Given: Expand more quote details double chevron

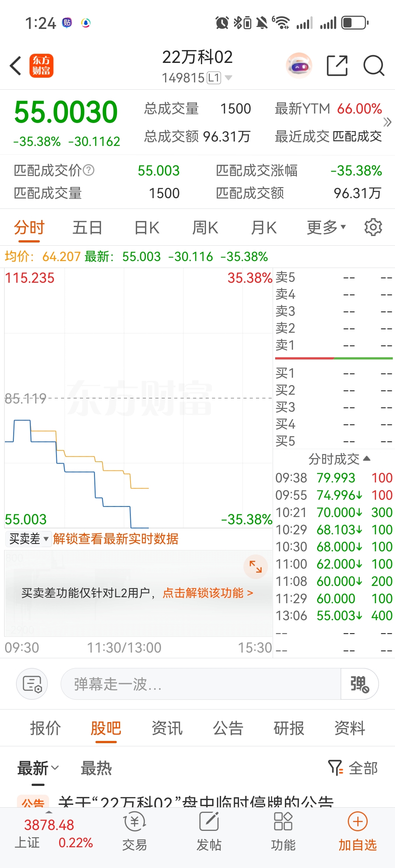Looking at the screenshot, I should tap(387, 122).
